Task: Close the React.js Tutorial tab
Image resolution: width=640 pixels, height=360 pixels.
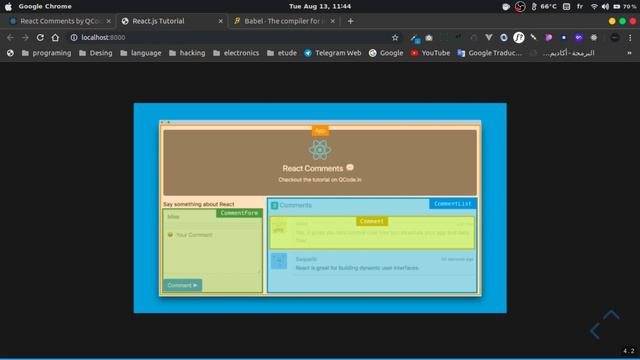Action: (220, 21)
